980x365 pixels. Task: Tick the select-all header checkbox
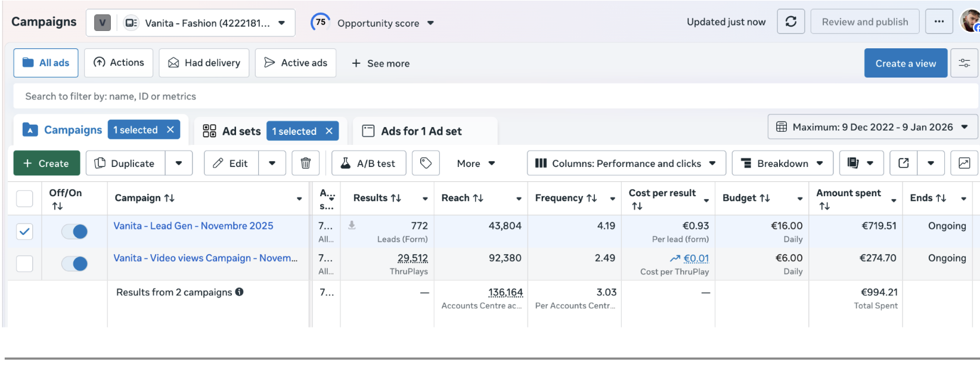click(x=24, y=199)
